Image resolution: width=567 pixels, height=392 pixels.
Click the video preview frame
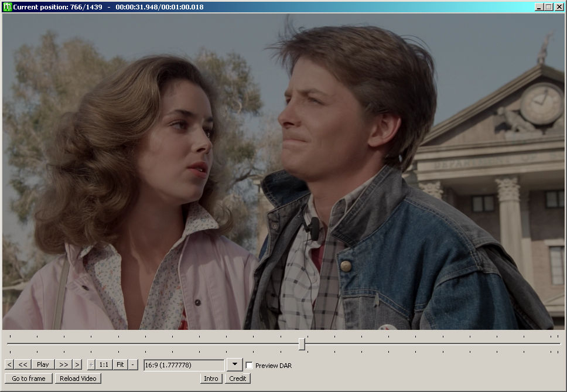tap(283, 172)
